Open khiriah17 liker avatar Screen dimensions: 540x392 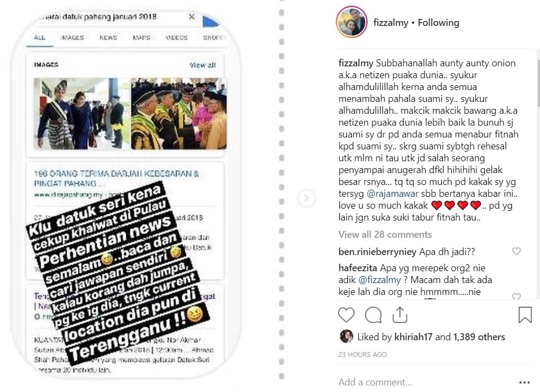click(x=346, y=336)
